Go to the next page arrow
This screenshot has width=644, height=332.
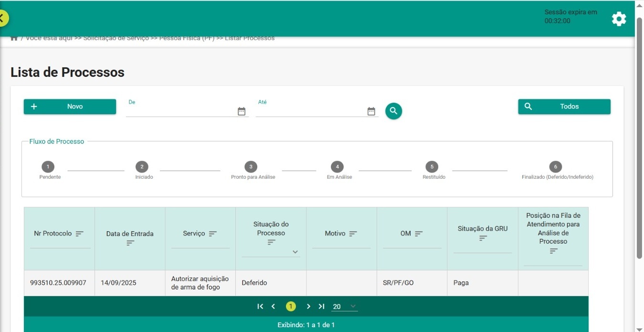(x=308, y=306)
